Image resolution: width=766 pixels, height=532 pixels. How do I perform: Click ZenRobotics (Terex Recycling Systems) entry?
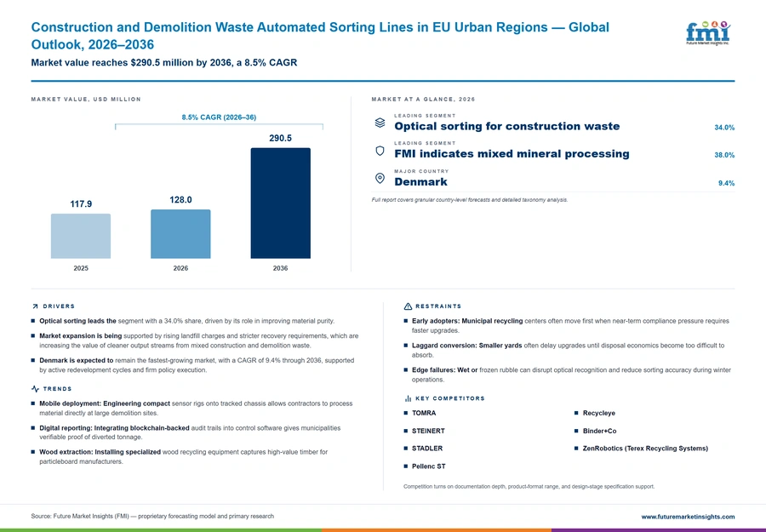pos(645,449)
